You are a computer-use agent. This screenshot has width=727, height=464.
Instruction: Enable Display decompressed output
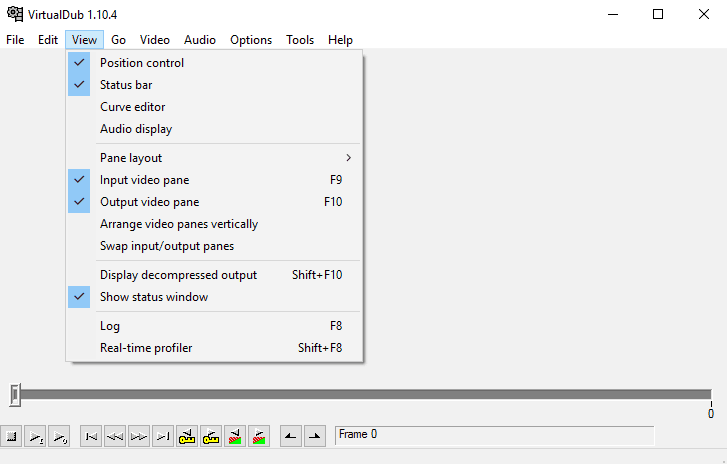point(214,275)
